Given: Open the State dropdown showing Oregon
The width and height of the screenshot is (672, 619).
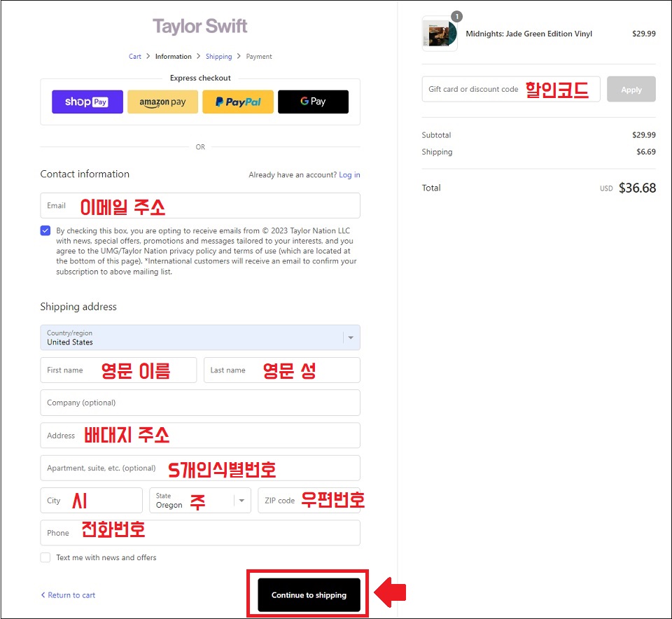Looking at the screenshot, I should (200, 500).
